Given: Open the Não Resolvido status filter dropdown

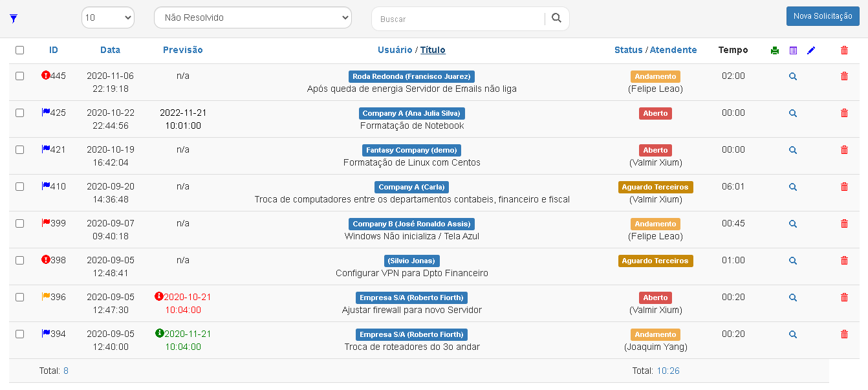Looking at the screenshot, I should [252, 17].
